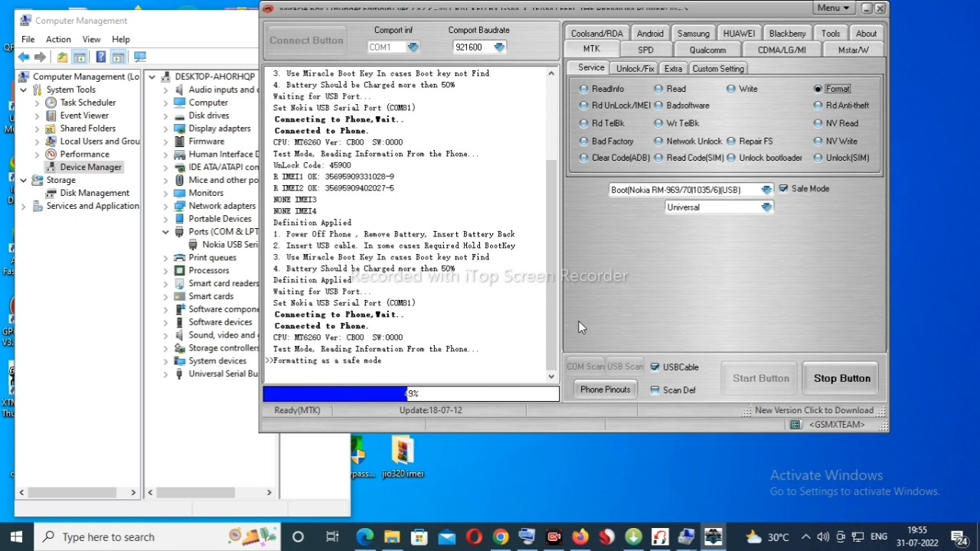This screenshot has width=980, height=551.
Task: Switch to the SPD tab
Action: coord(645,50)
